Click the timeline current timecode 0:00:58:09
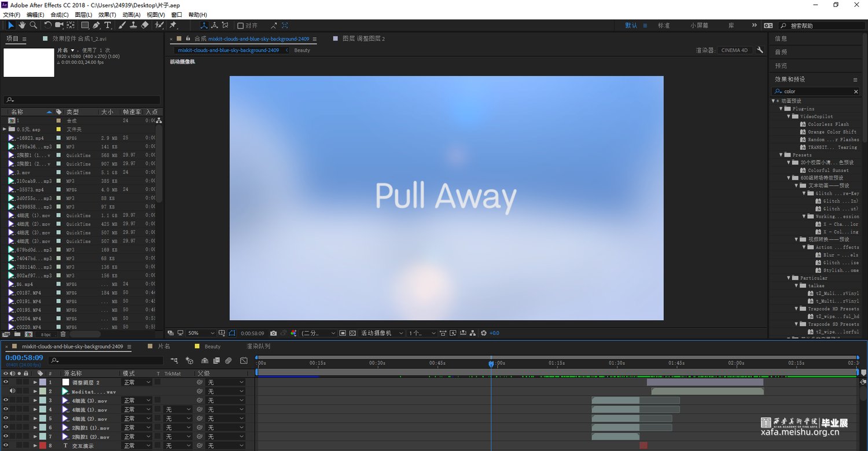868x451 pixels. pos(24,358)
